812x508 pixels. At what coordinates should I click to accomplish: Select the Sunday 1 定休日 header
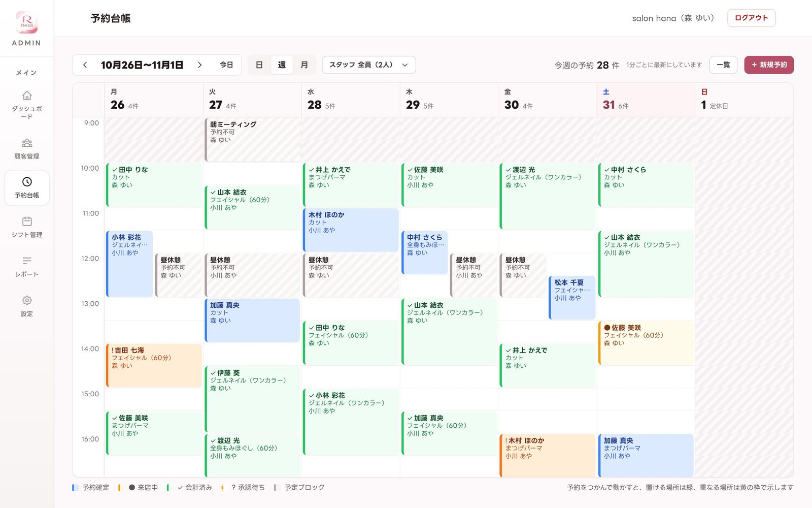pos(744,100)
